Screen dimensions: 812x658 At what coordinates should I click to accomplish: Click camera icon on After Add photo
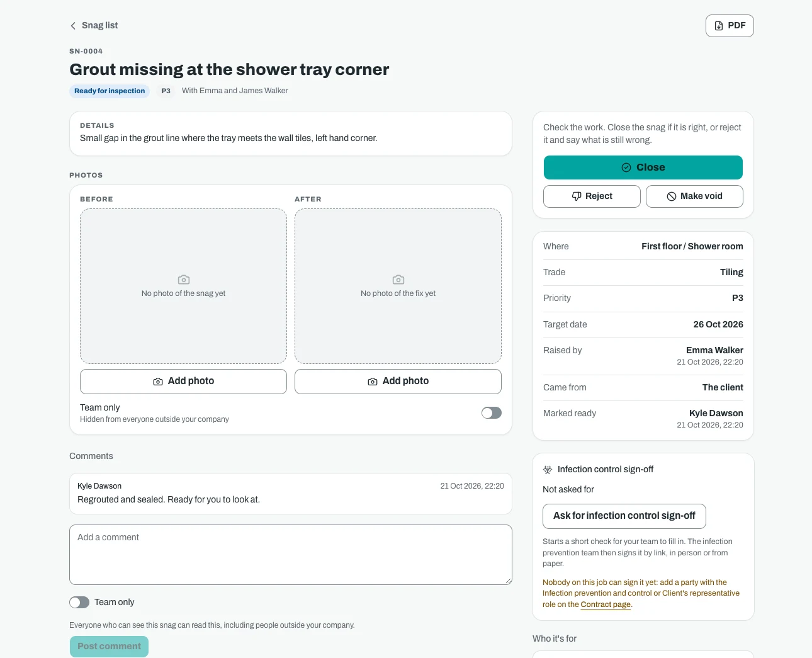(x=373, y=382)
